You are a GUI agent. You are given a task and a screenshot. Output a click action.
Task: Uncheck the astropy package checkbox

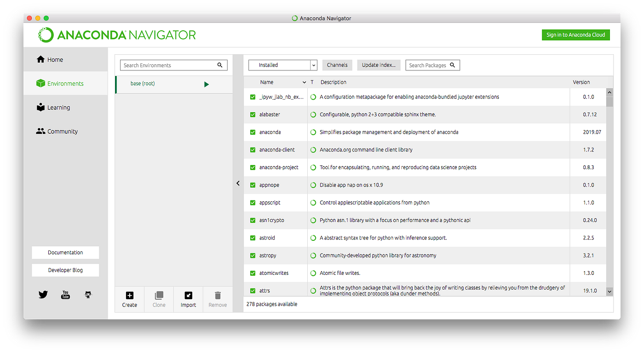(x=253, y=255)
